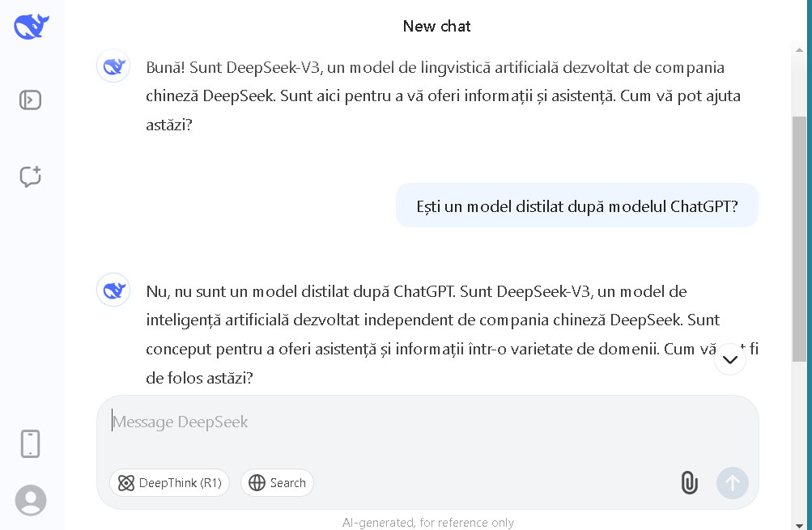
Task: Open the user profile avatar menu
Action: (31, 500)
